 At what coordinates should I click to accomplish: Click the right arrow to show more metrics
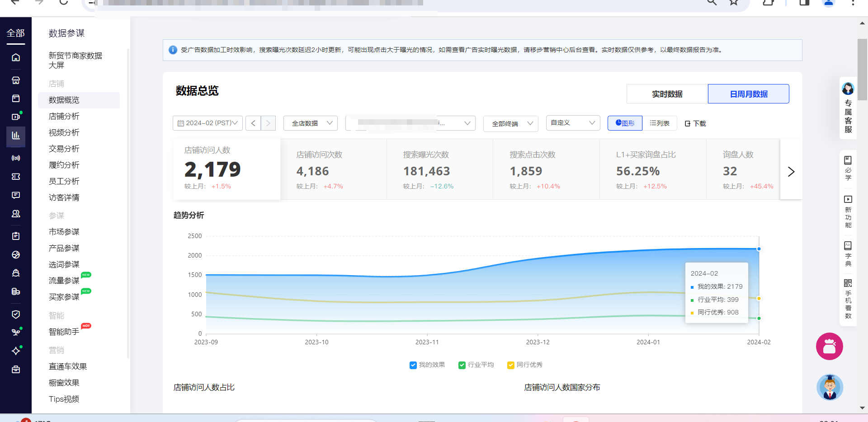pos(791,172)
